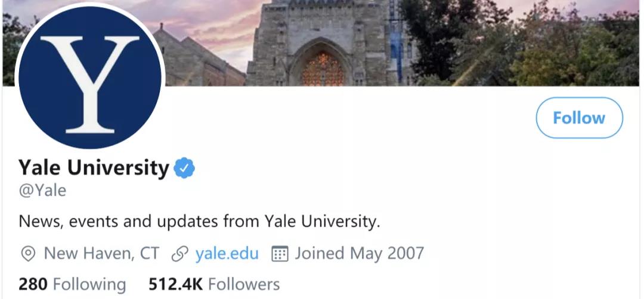Click the Joined May 2007 text
This screenshot has width=644, height=299.
point(359,254)
